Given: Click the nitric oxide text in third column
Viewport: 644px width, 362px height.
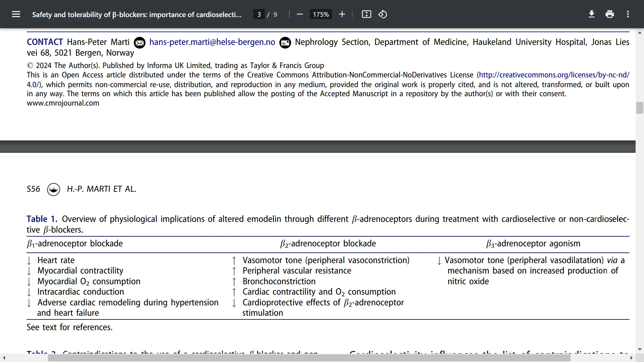Looking at the screenshot, I should 468,282.
